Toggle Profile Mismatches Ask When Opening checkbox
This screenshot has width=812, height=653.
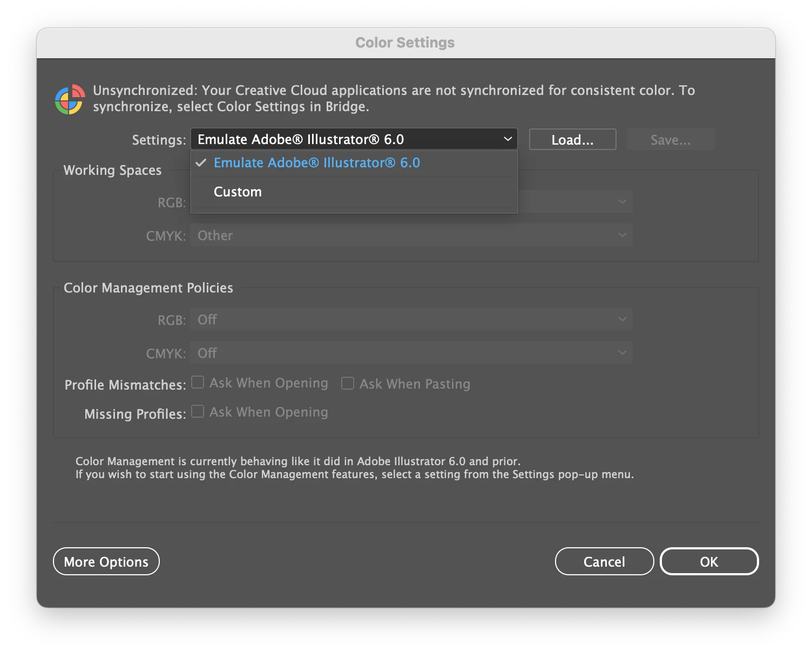click(x=198, y=383)
